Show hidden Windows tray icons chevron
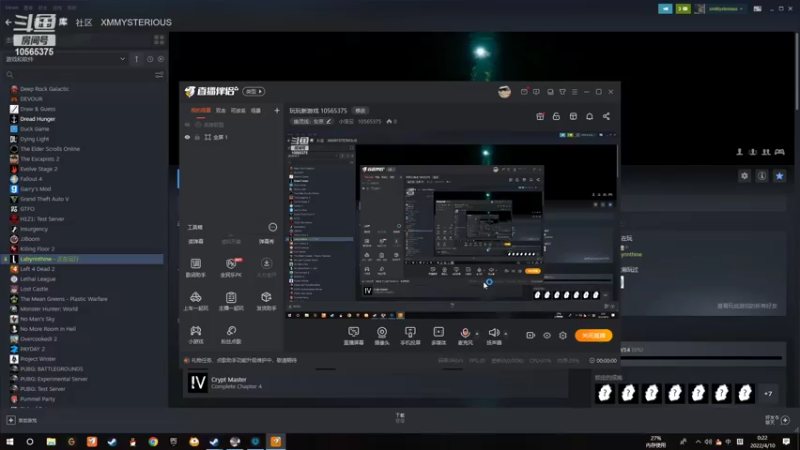The width and height of the screenshot is (800, 450). click(x=698, y=441)
